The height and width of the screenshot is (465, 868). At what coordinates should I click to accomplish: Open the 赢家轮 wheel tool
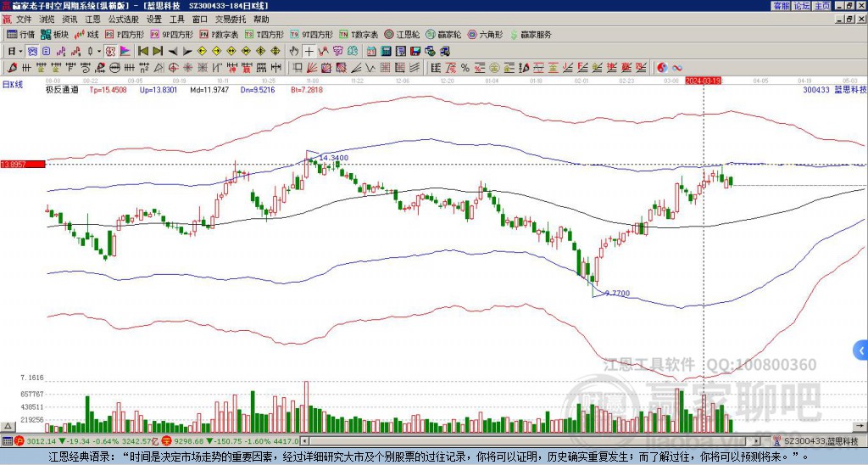pyautogui.click(x=443, y=34)
